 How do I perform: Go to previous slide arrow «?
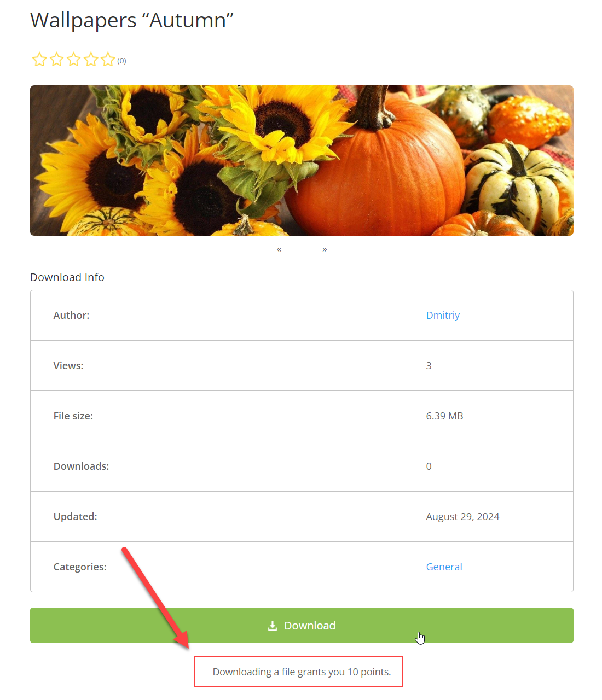tap(279, 249)
